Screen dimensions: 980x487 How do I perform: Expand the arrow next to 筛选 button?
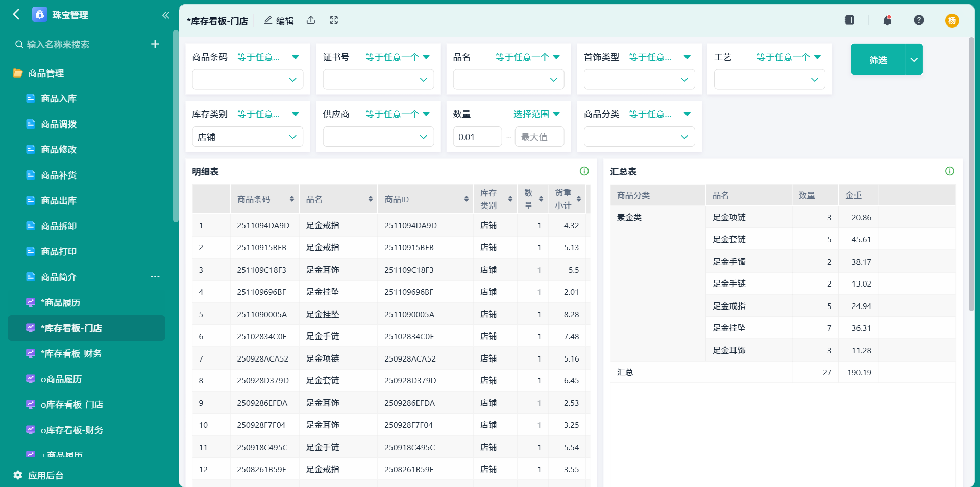click(914, 60)
